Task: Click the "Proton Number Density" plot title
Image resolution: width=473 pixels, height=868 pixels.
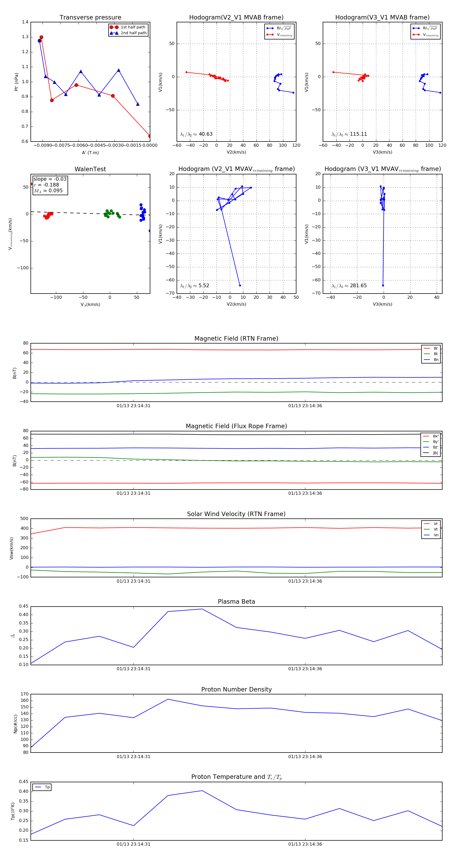Action: pos(236,689)
